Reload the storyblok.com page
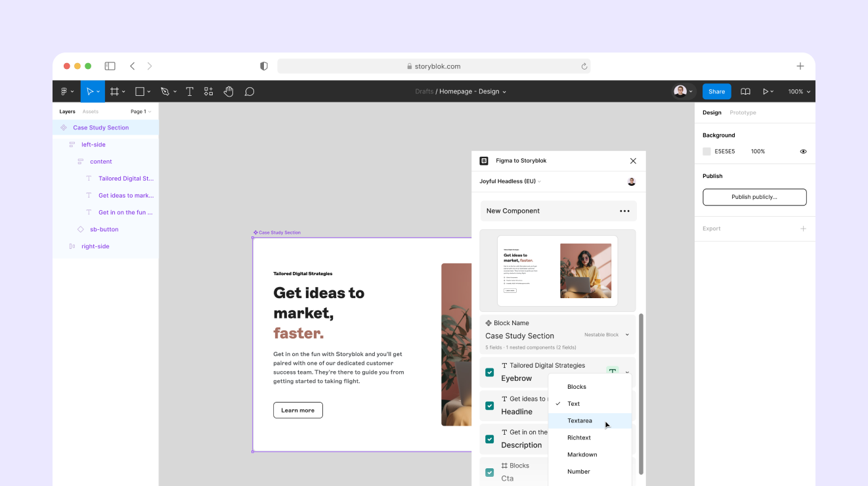This screenshot has height=486, width=868. [584, 66]
